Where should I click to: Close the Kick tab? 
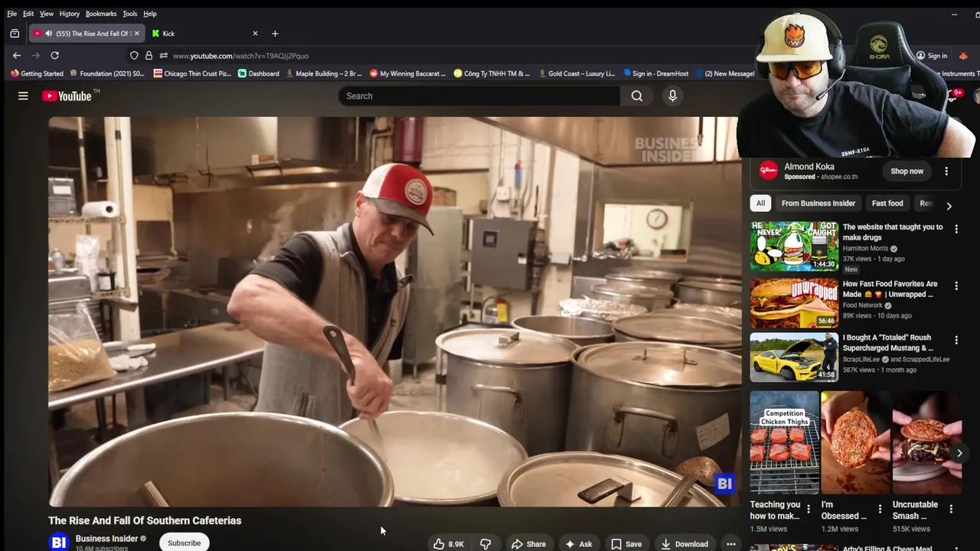pos(255,34)
